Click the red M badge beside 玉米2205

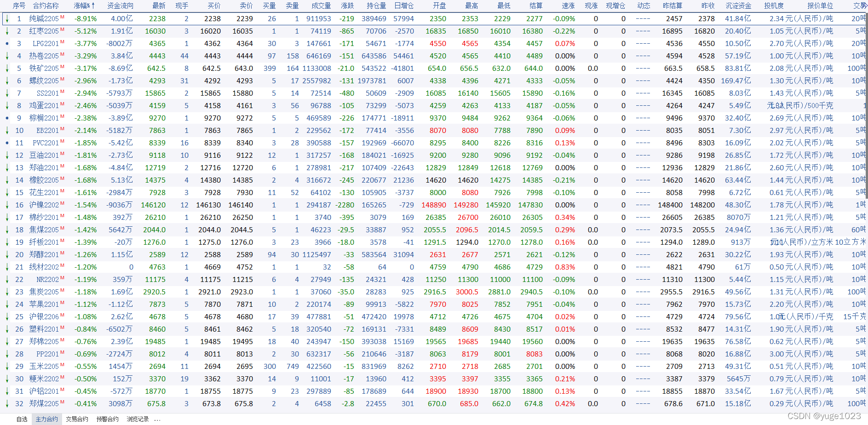62,365
